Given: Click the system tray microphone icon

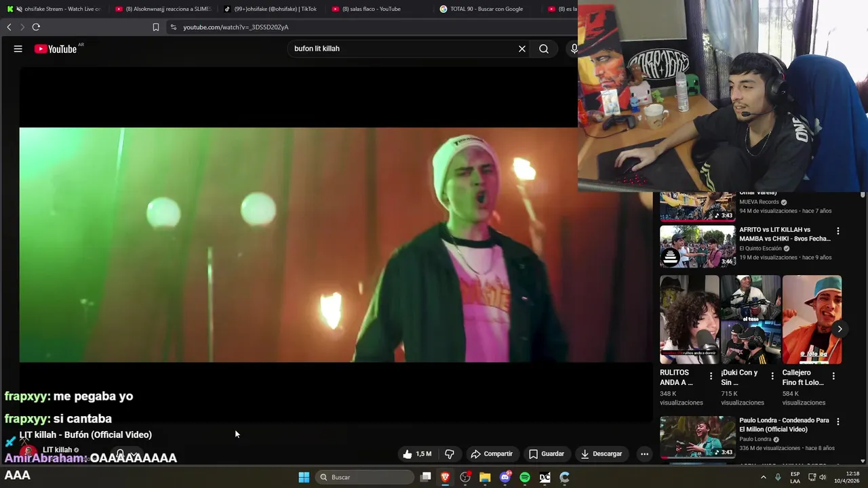Looking at the screenshot, I should coord(778,477).
